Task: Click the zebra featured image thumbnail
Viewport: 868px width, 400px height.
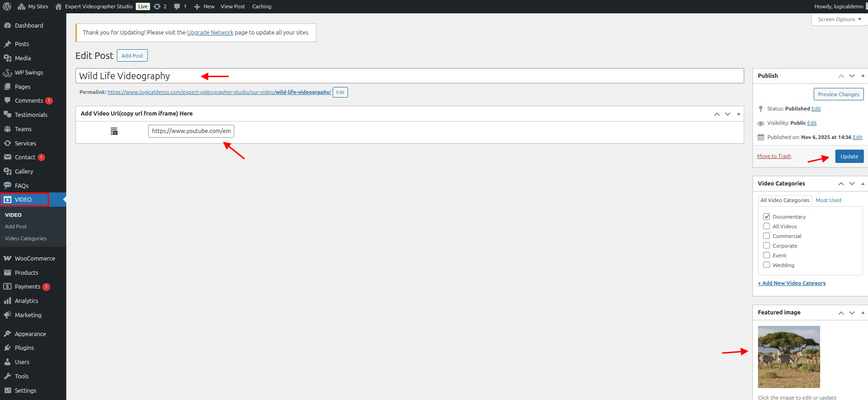Action: (x=789, y=357)
